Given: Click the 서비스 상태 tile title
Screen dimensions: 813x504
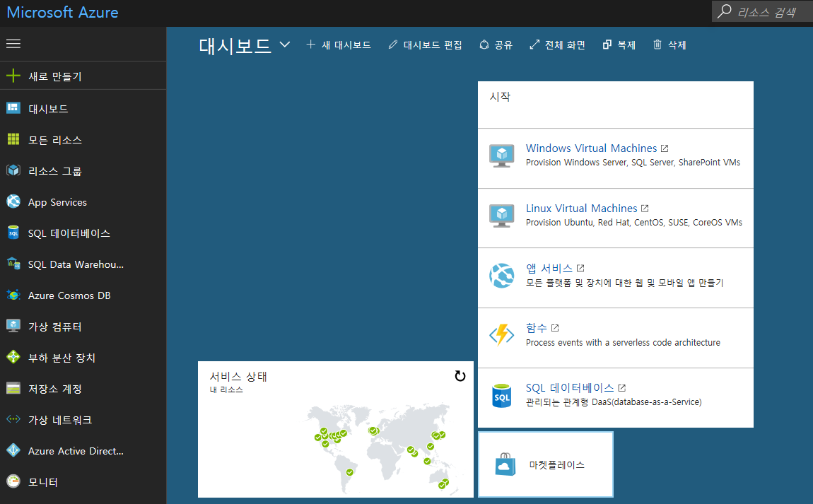Looking at the screenshot, I should pyautogui.click(x=238, y=377).
